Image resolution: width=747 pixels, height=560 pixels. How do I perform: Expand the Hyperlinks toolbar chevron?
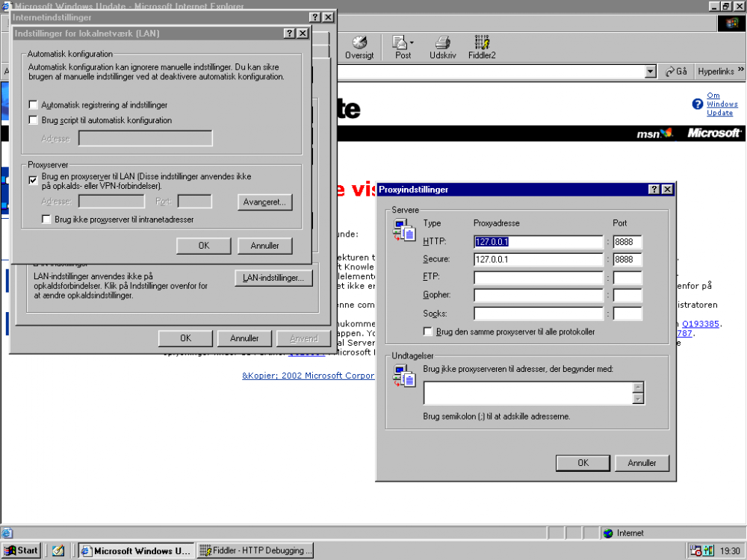click(740, 71)
